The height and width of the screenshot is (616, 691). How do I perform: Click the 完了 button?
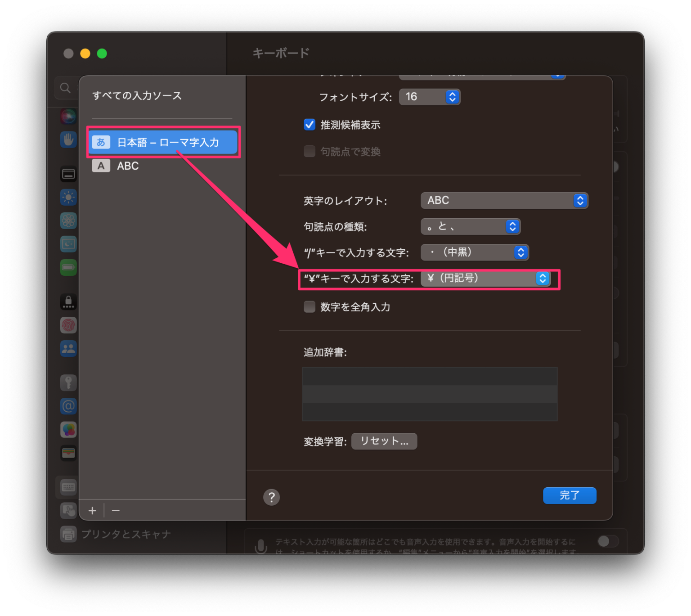[570, 495]
